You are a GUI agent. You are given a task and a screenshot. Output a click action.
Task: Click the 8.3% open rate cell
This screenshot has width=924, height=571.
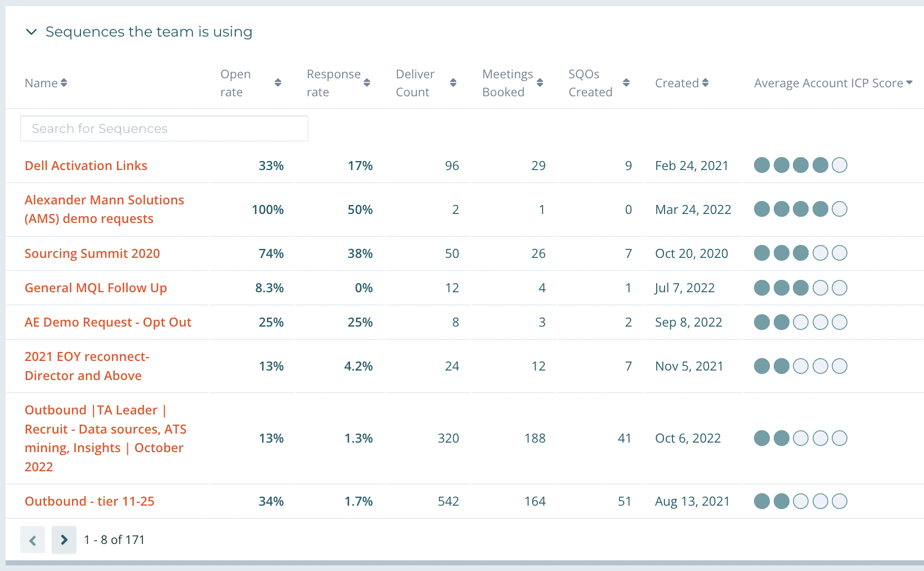click(x=270, y=288)
